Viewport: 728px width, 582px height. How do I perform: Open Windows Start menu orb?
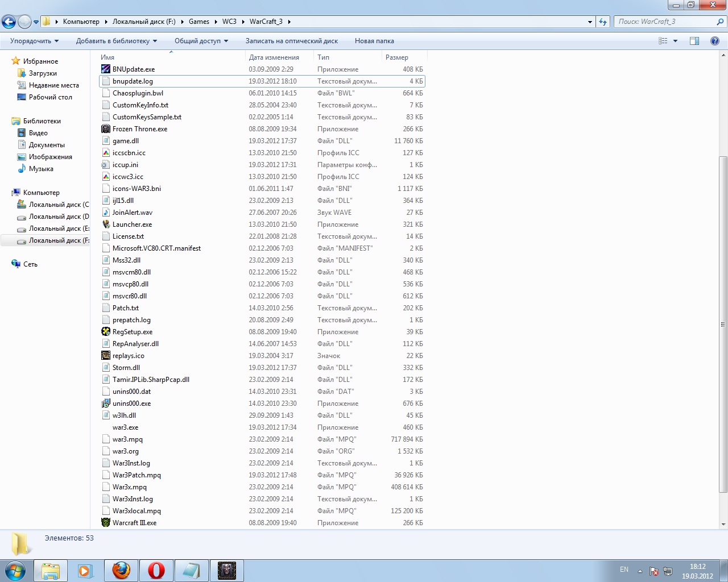[15, 571]
